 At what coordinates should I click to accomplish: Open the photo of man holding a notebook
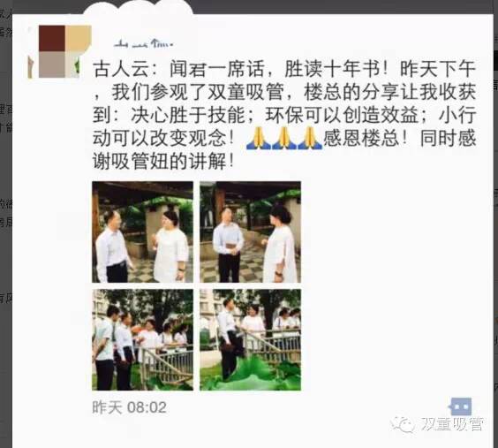pos(250,232)
